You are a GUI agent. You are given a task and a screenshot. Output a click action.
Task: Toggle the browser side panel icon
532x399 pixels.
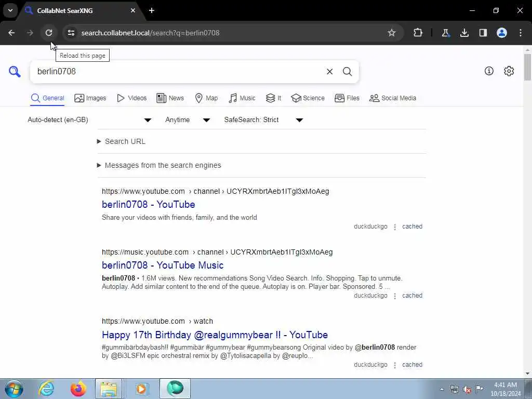(x=483, y=33)
